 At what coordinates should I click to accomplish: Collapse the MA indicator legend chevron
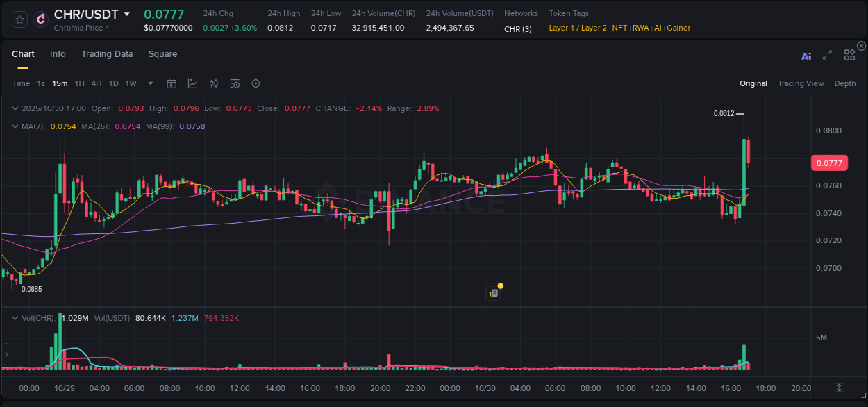pos(15,126)
